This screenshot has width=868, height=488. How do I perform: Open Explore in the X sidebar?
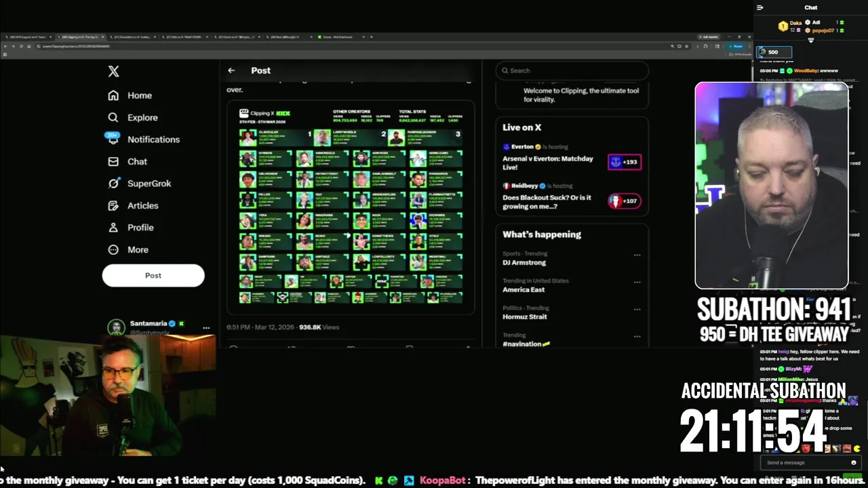pyautogui.click(x=133, y=117)
